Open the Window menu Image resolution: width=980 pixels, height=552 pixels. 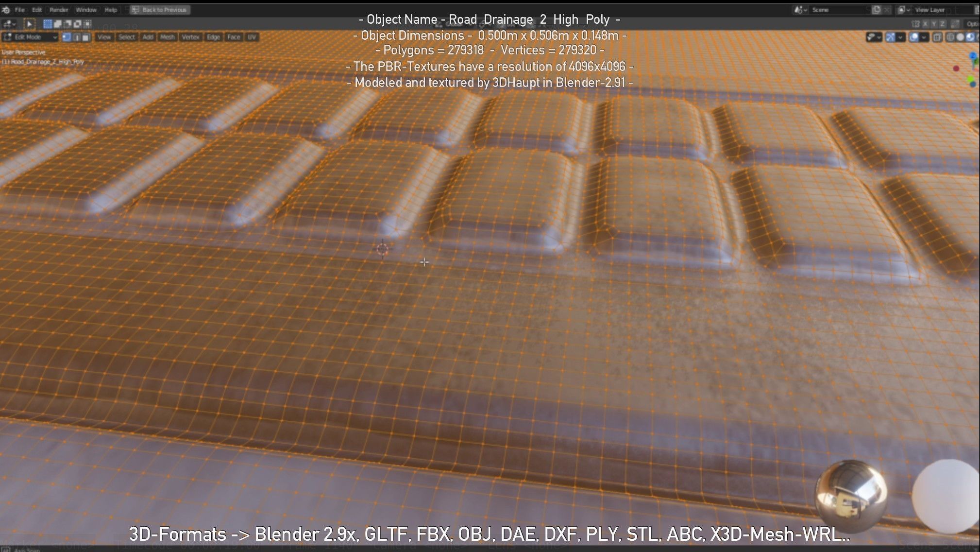click(x=86, y=10)
